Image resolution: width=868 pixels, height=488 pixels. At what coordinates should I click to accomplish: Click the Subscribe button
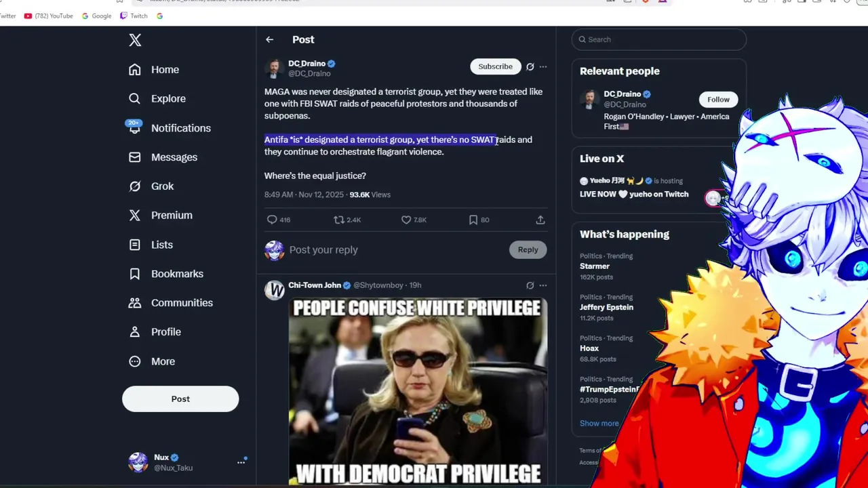(495, 66)
